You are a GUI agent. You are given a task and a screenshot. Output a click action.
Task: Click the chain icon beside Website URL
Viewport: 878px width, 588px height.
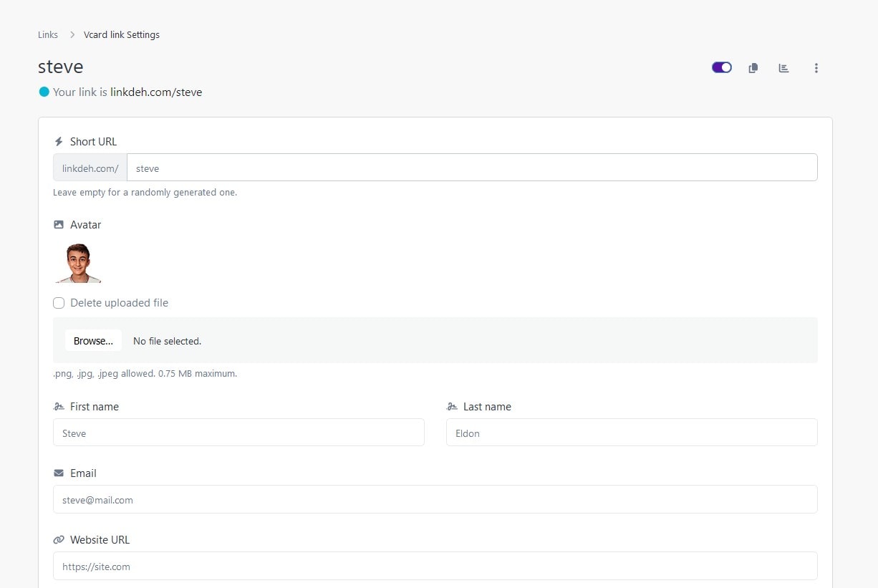pos(58,539)
